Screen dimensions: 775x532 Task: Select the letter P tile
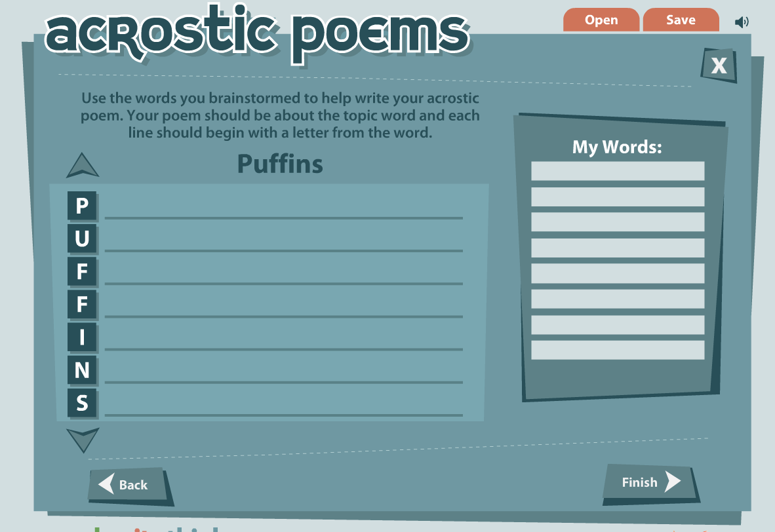83,206
